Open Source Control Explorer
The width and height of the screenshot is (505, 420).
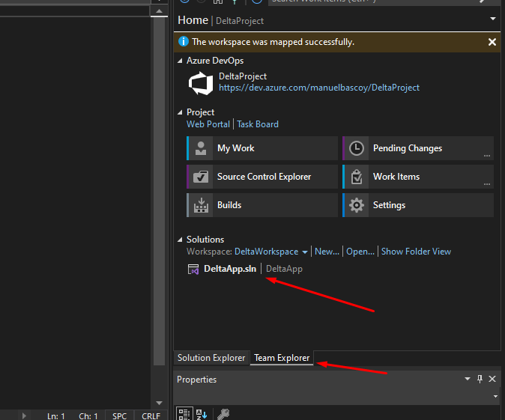pyautogui.click(x=261, y=177)
